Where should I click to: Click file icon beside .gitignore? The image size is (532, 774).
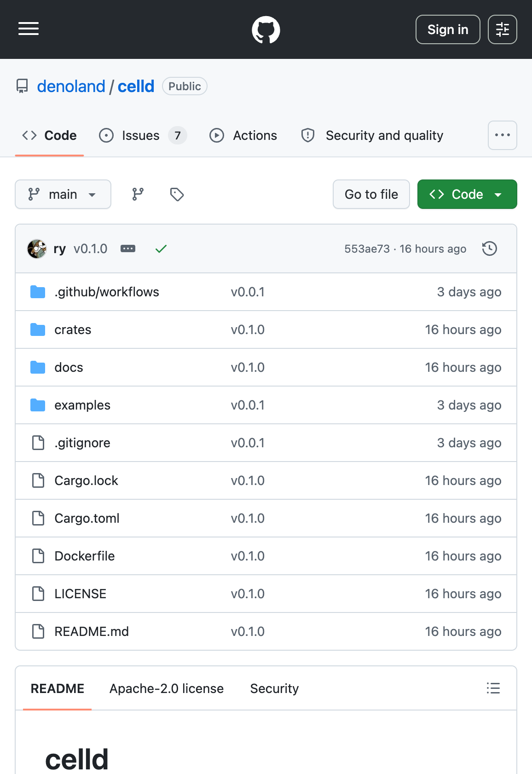(38, 443)
